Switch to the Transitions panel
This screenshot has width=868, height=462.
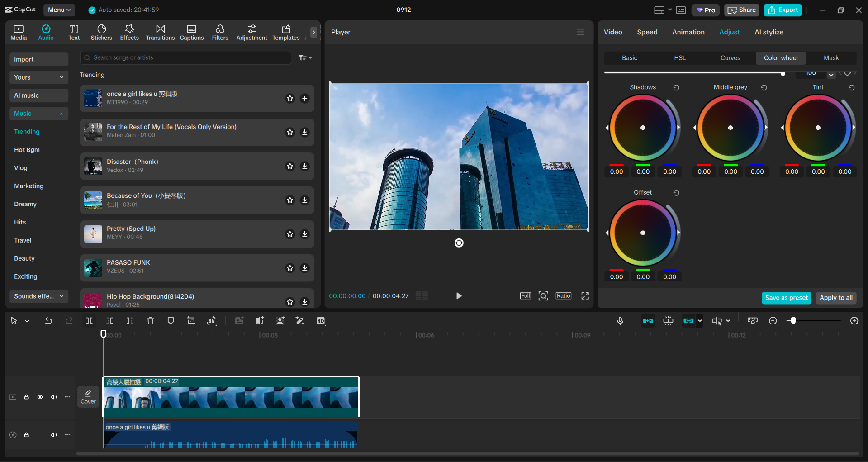(x=160, y=32)
